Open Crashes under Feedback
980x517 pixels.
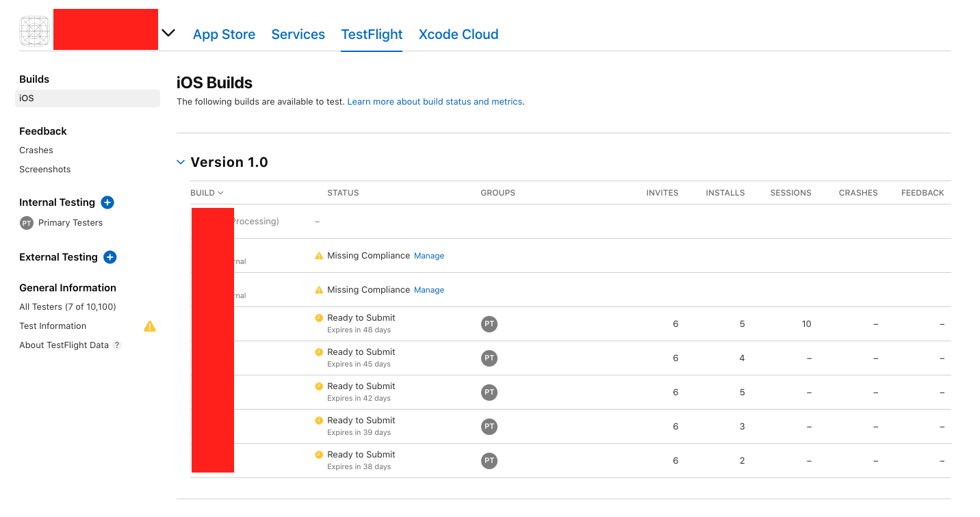[x=36, y=150]
